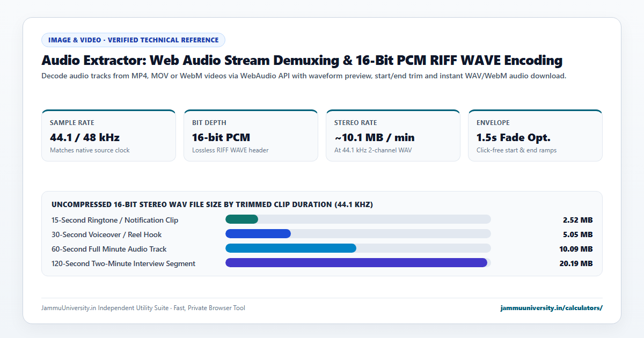Select the Bit Depth card

click(251, 135)
